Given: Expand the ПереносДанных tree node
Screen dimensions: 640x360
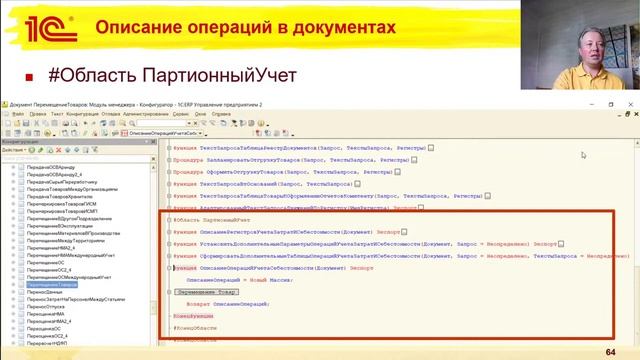Looking at the screenshot, I should pyautogui.click(x=13, y=292).
